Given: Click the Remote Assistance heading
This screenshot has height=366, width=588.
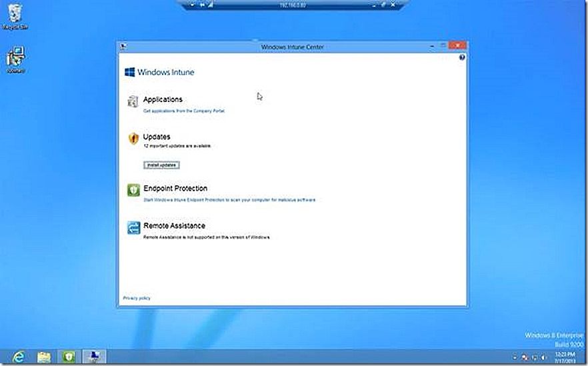Looking at the screenshot, I should 175,226.
